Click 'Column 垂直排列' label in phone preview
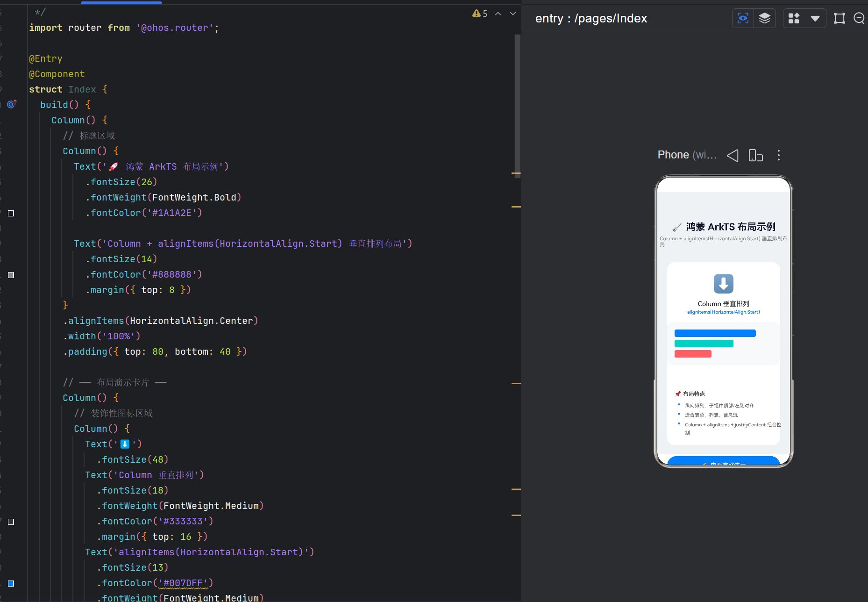The image size is (868, 602). [x=723, y=304]
